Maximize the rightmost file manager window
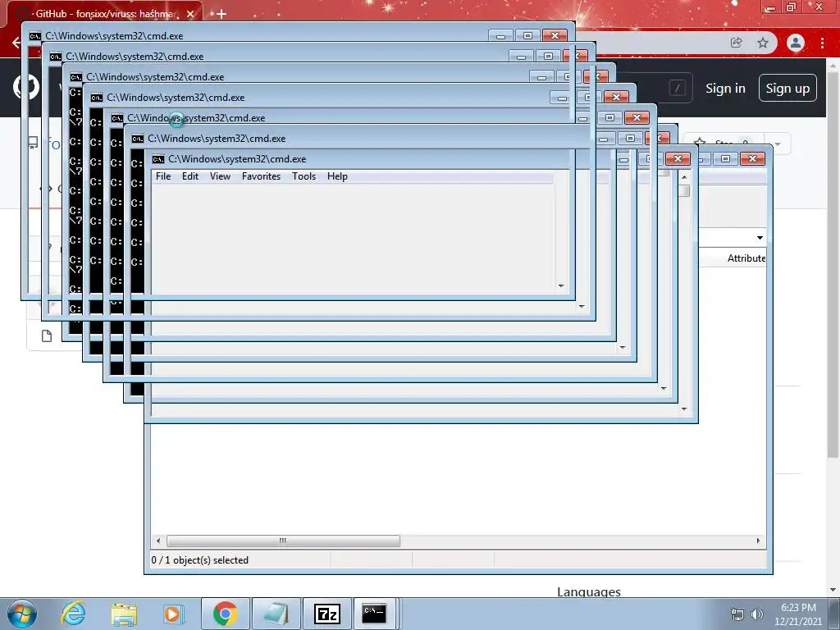 click(x=725, y=158)
